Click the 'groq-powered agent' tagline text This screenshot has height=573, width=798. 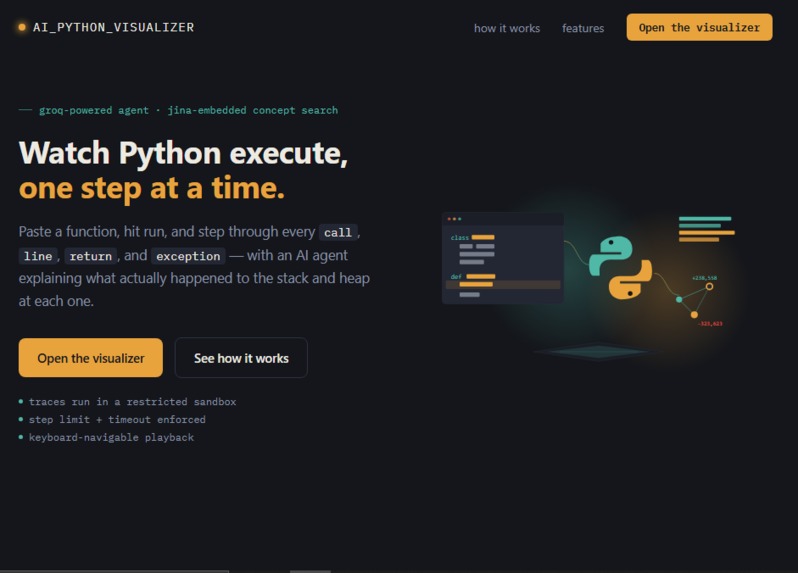[94, 110]
